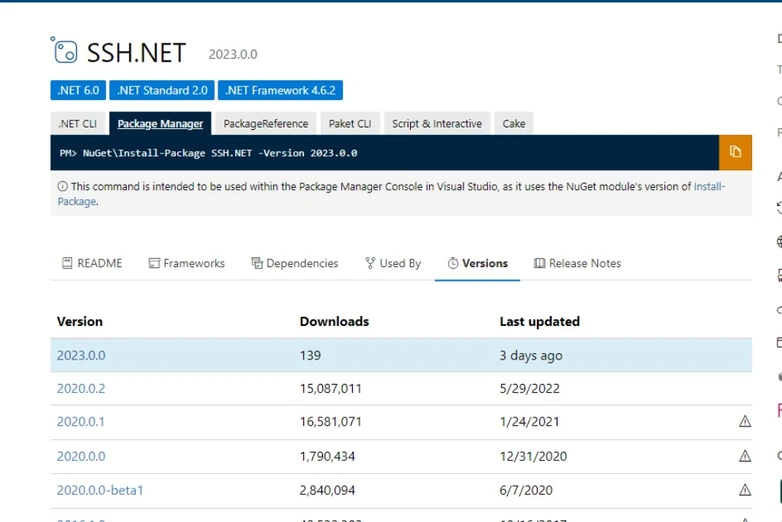Show the Dependencies tab
This screenshot has height=522, width=782.
click(x=294, y=263)
